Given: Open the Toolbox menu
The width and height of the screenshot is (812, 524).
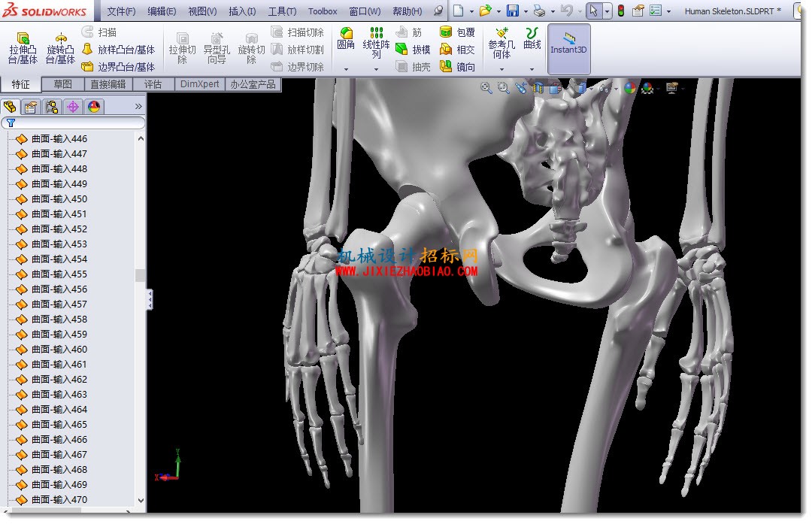Looking at the screenshot, I should point(323,11).
